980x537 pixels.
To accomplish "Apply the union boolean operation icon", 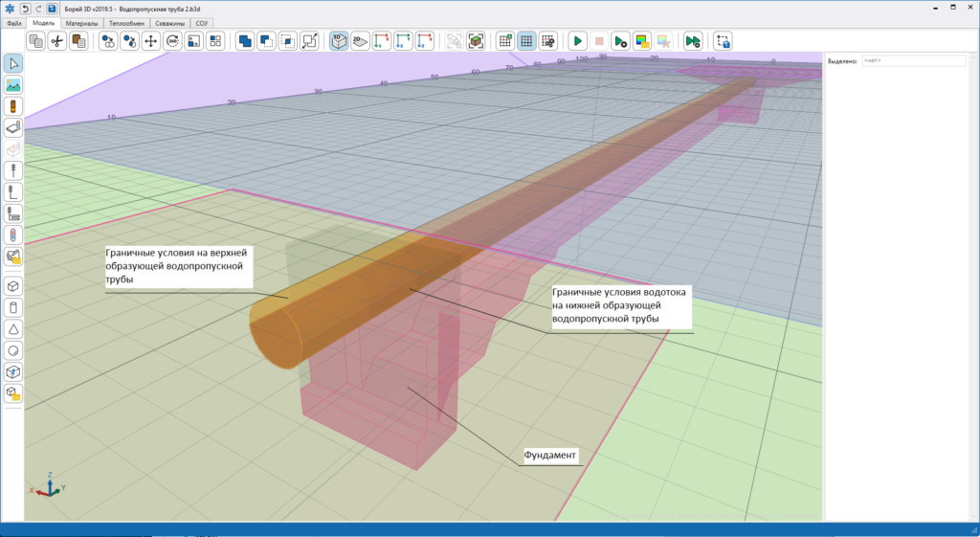I will [x=245, y=41].
